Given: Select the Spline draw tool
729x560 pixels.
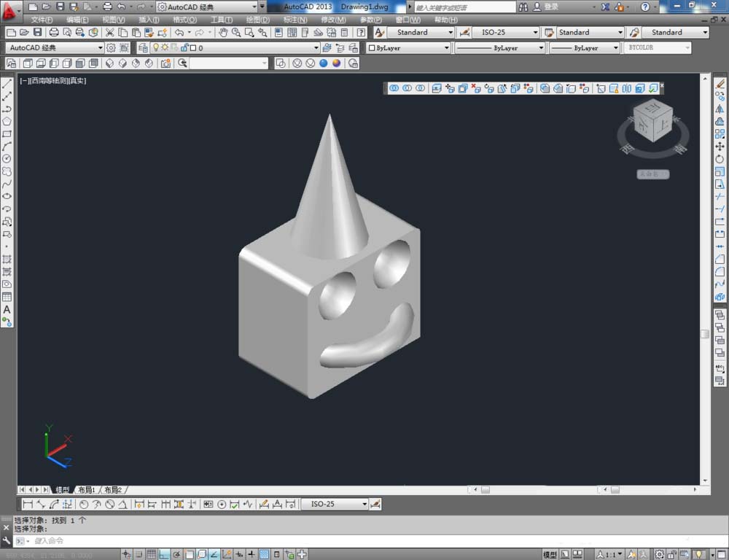Looking at the screenshot, I should tap(7, 184).
